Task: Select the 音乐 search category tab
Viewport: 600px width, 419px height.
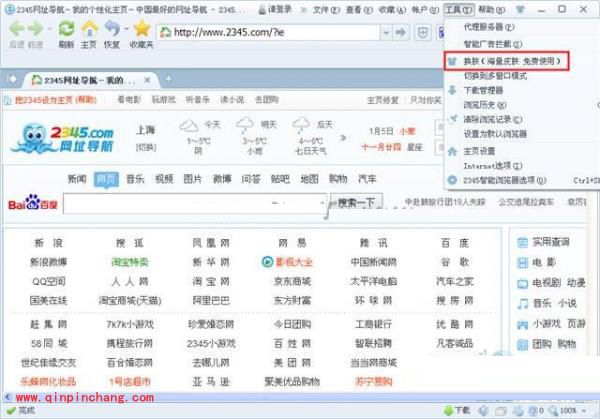Action: tap(135, 179)
